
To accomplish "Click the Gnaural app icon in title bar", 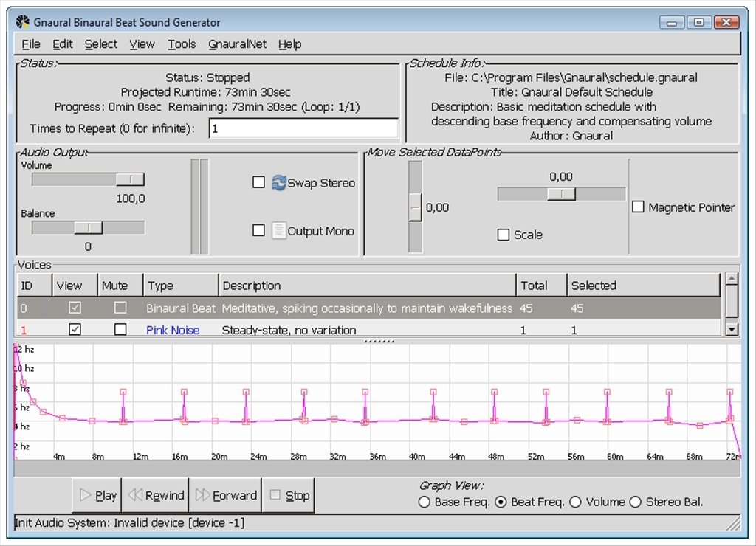I will [x=22, y=21].
